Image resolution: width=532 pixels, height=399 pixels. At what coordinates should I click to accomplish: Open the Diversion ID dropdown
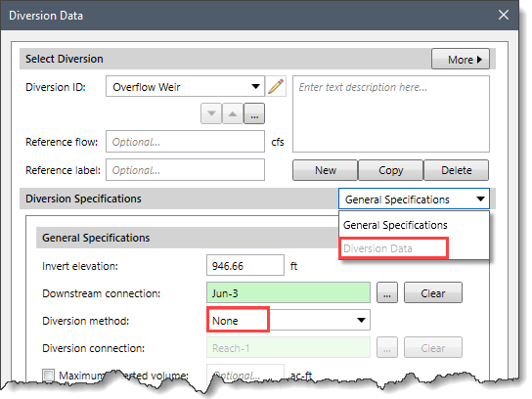tap(185, 86)
